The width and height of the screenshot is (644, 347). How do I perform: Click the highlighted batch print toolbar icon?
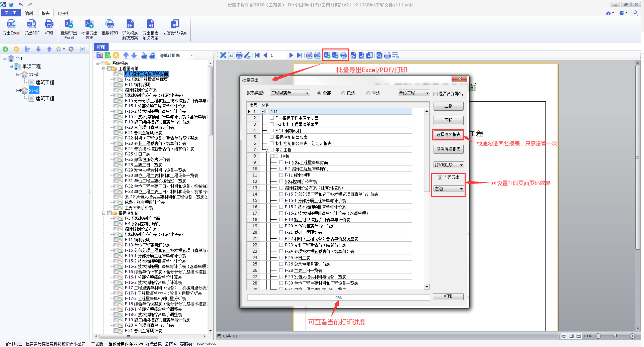click(x=343, y=55)
